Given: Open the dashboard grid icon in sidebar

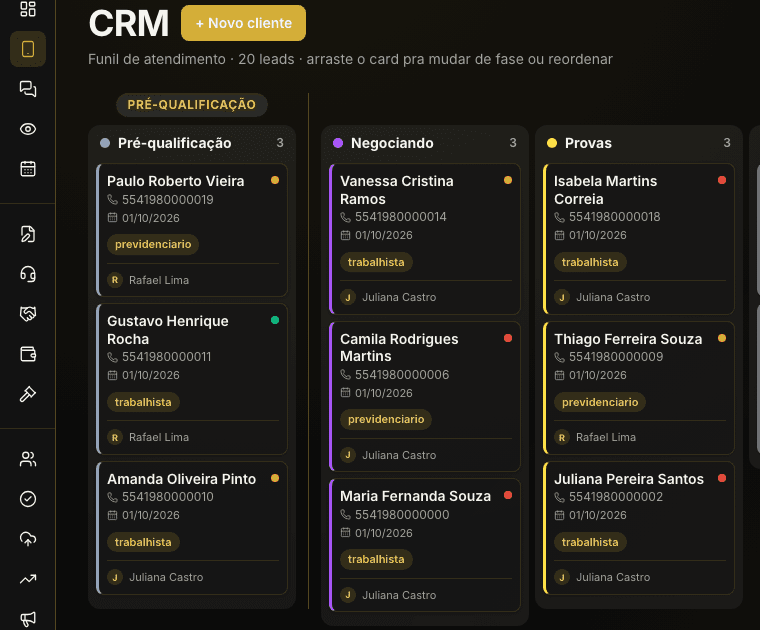Looking at the screenshot, I should point(28,9).
